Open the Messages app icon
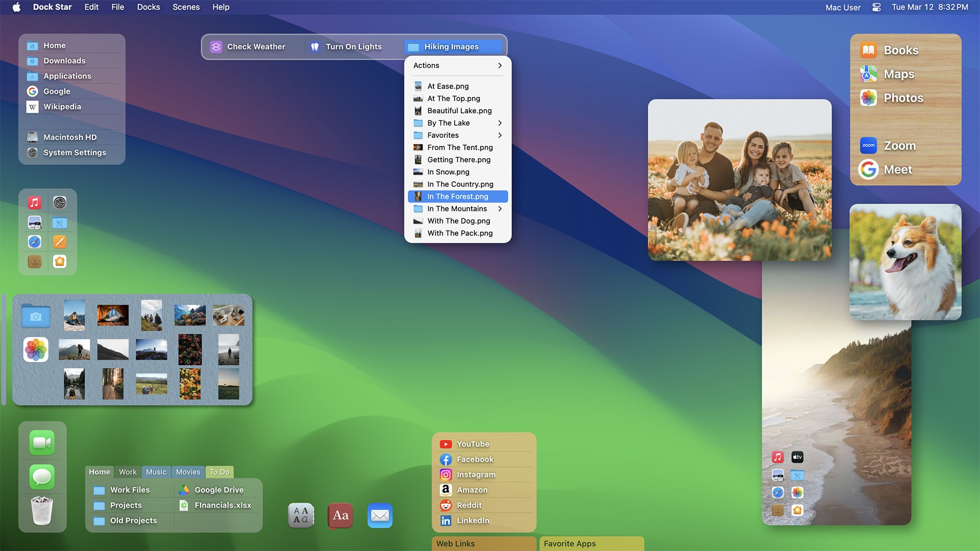The width and height of the screenshot is (980, 551). (42, 477)
